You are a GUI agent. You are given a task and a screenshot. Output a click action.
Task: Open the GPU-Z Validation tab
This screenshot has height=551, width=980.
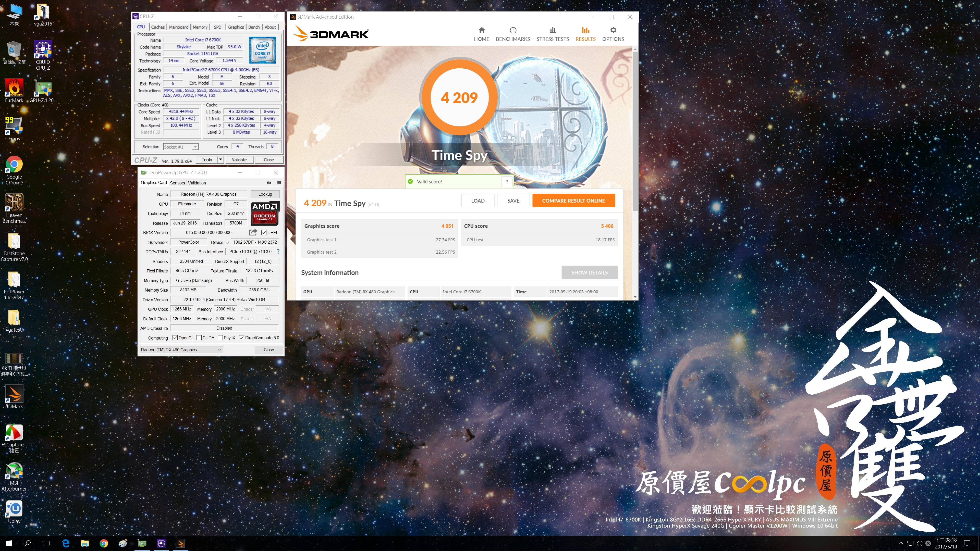pos(197,183)
